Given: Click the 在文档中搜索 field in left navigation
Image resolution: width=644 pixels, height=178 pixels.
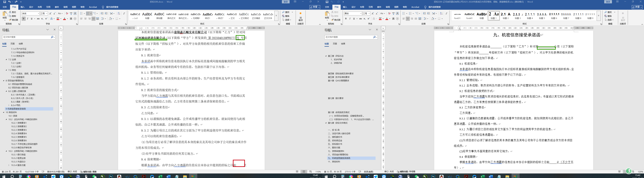Looking at the screenshot, I should tap(26, 37).
